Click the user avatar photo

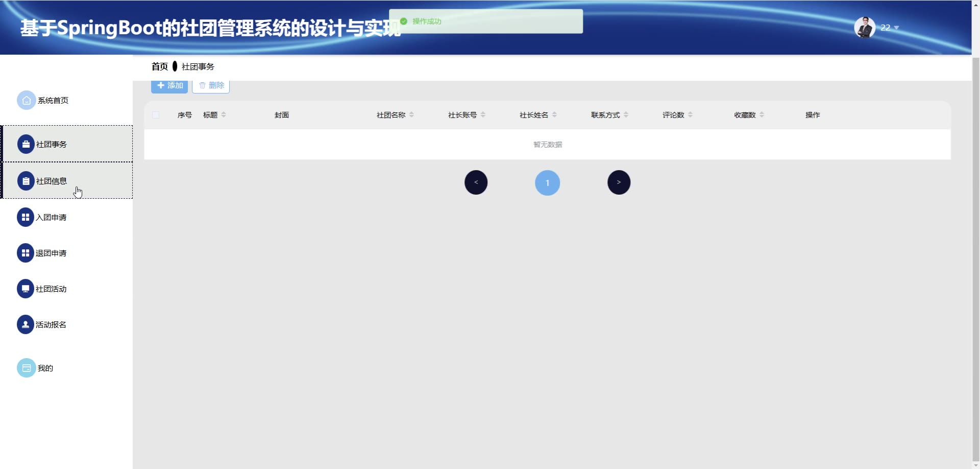pos(865,28)
